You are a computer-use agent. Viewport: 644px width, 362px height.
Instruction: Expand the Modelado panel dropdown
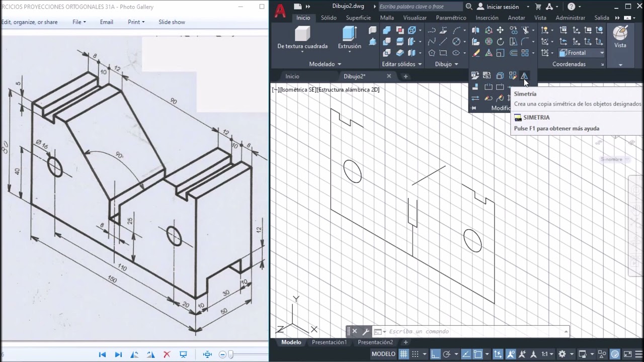(339, 64)
